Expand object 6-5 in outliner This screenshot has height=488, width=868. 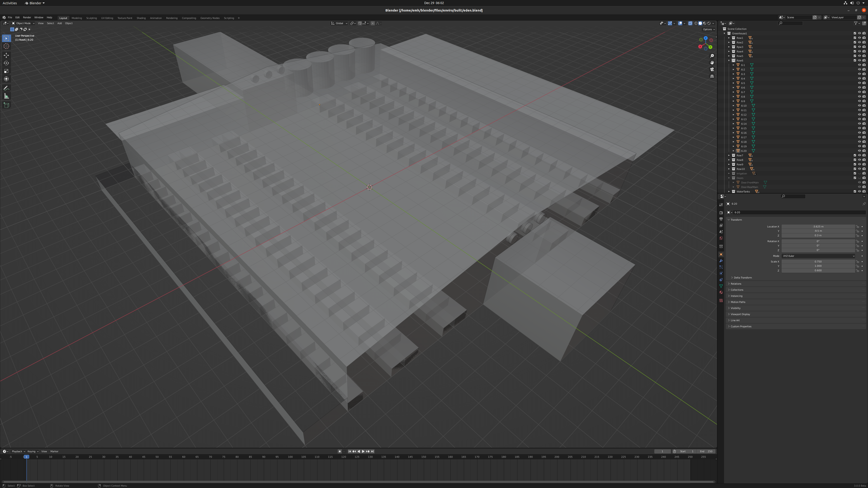pos(734,83)
